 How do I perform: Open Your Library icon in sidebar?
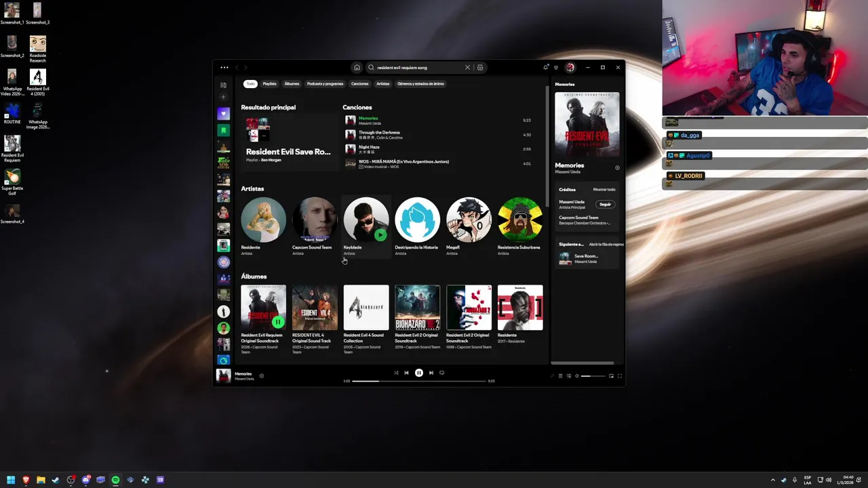click(x=224, y=85)
